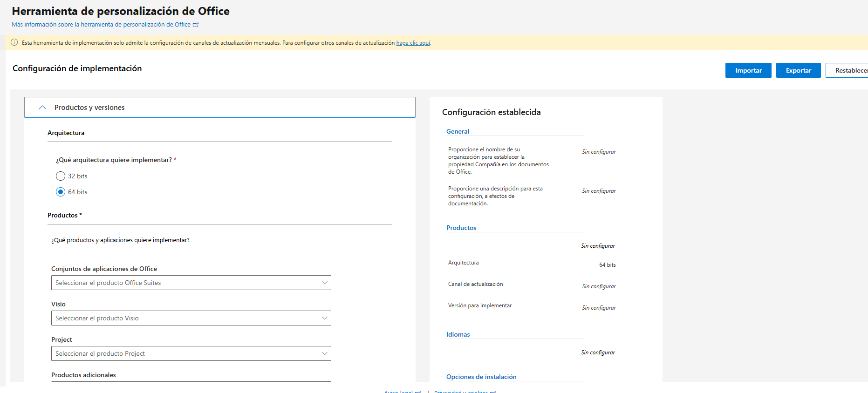
Task: Click the 'Productos y versiones' header title
Action: click(89, 108)
